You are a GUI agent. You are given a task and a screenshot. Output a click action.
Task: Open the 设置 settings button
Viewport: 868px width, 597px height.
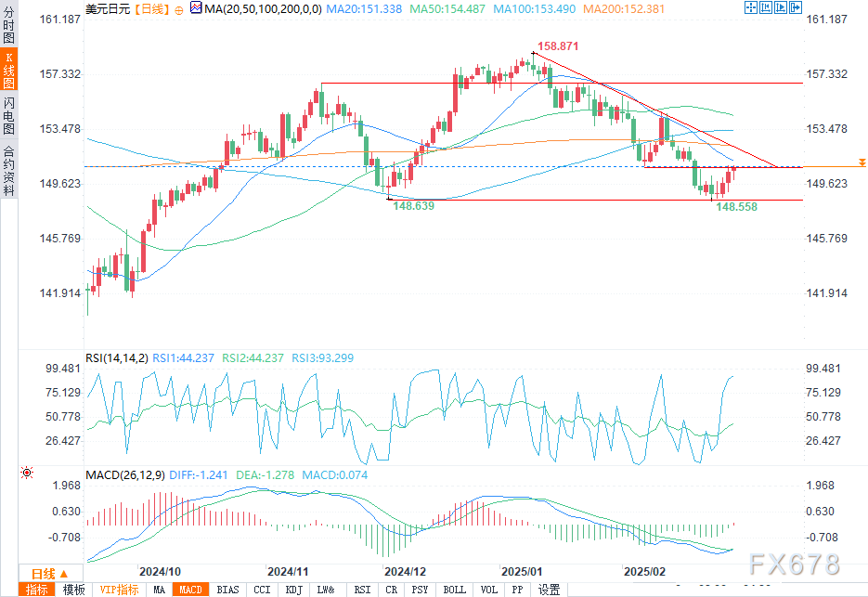(x=549, y=590)
